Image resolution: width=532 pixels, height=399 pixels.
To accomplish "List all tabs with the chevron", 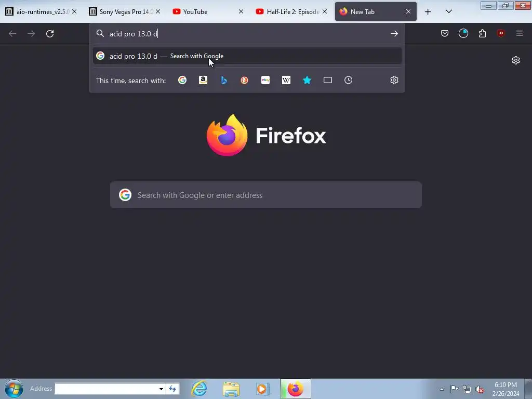I will (448, 11).
